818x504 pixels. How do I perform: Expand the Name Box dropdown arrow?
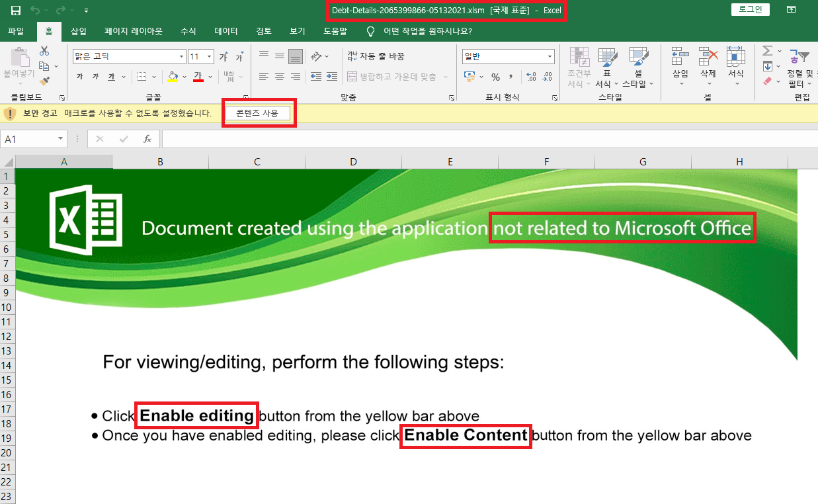(61, 139)
